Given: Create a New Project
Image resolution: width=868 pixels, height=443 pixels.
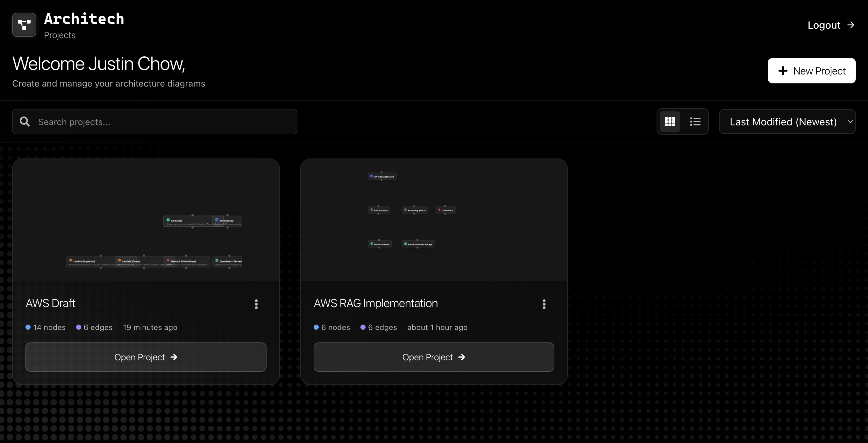Looking at the screenshot, I should tap(811, 71).
